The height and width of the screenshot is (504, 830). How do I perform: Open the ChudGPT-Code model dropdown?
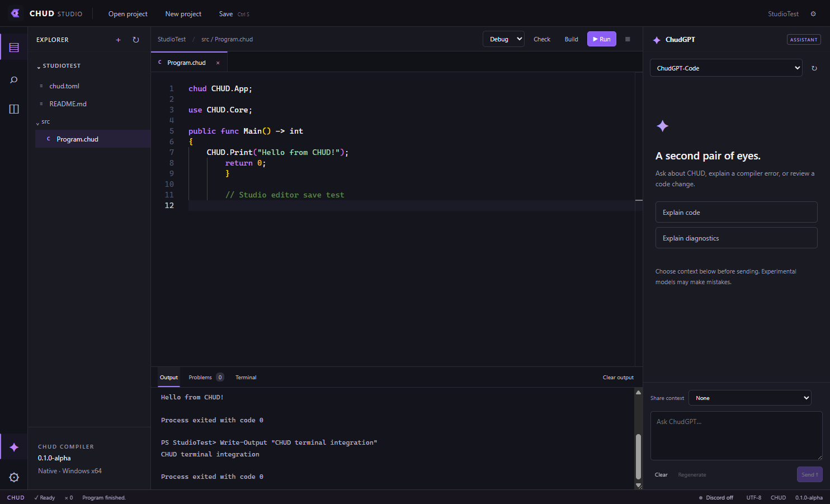[x=726, y=68]
